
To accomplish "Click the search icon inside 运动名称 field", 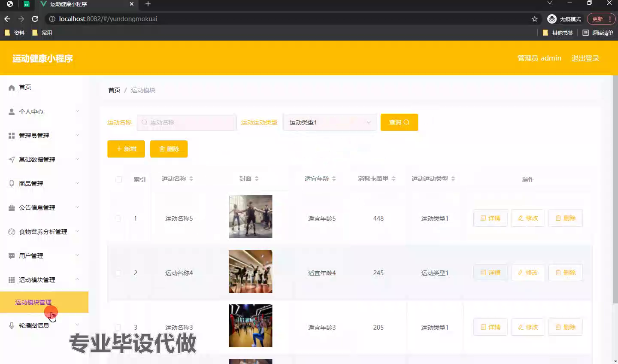I will pyautogui.click(x=145, y=122).
